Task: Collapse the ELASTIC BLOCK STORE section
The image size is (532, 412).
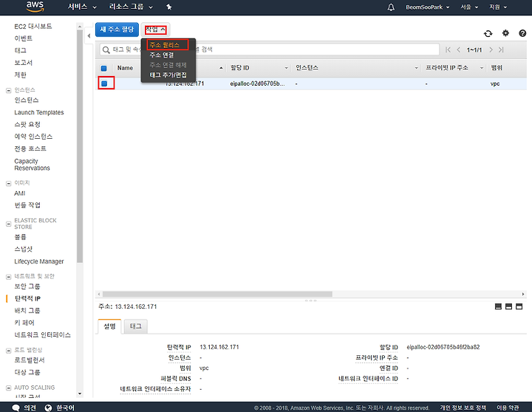Action: (8, 224)
